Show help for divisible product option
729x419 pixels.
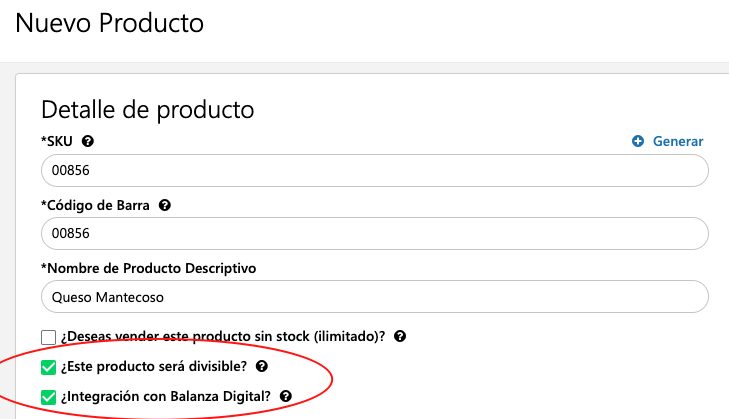point(262,366)
